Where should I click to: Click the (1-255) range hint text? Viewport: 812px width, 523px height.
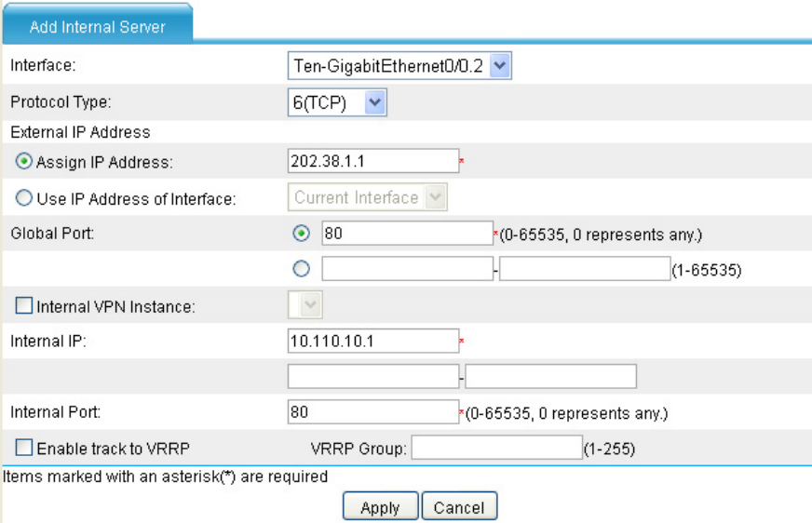pyautogui.click(x=610, y=448)
